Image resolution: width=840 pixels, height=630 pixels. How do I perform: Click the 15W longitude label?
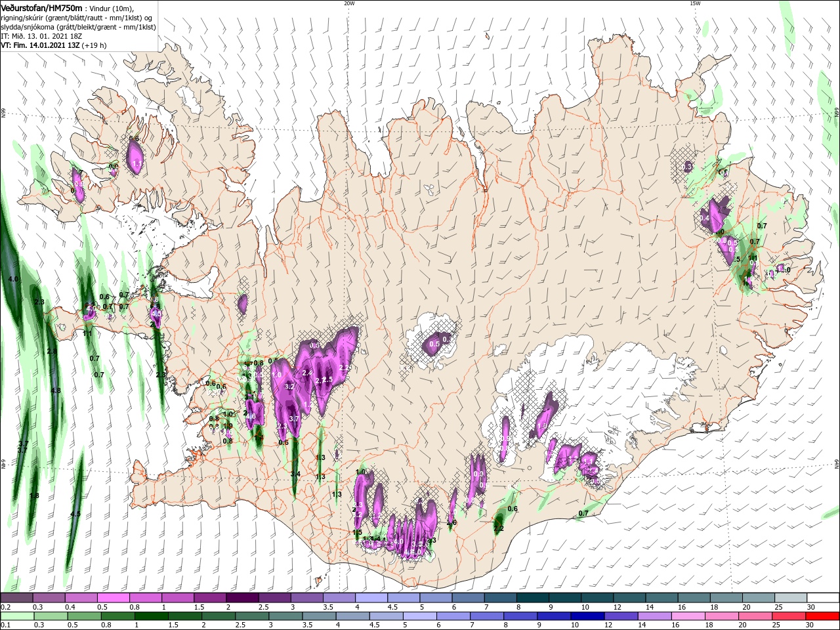(x=694, y=3)
